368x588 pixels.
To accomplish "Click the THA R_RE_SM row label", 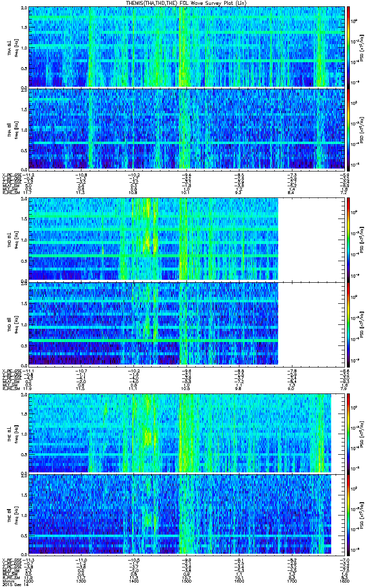I will (x=10, y=193).
